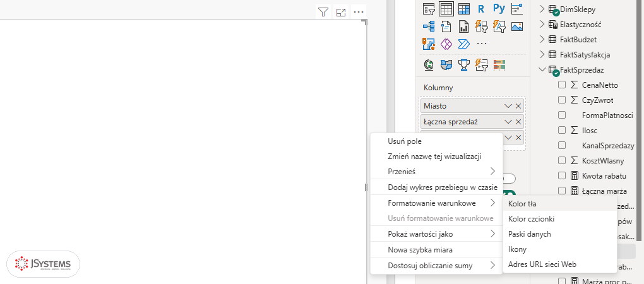
Task: Check the Kwota rabatu measure checkbox
Action: click(x=562, y=176)
